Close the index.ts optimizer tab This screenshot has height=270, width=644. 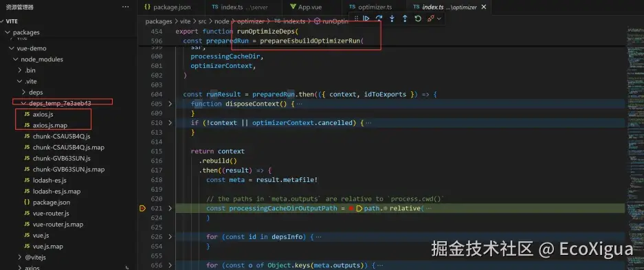[483, 7]
